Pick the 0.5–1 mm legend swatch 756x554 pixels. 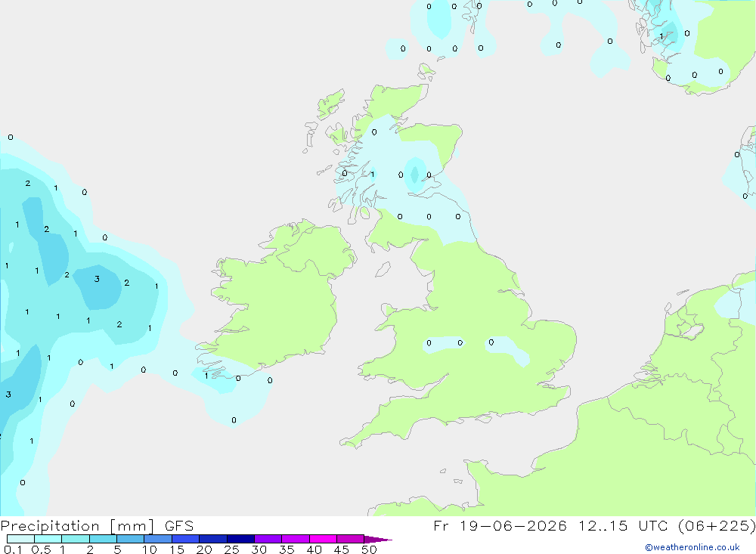point(48,539)
